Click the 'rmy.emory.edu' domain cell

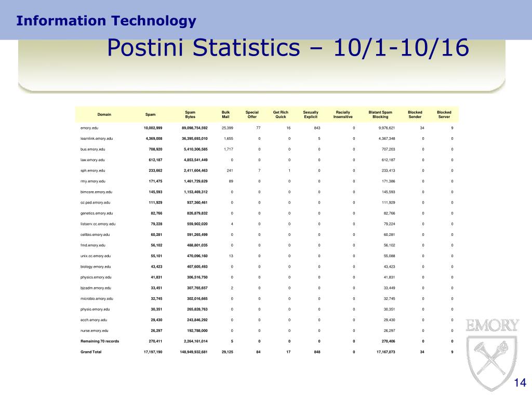click(x=93, y=181)
